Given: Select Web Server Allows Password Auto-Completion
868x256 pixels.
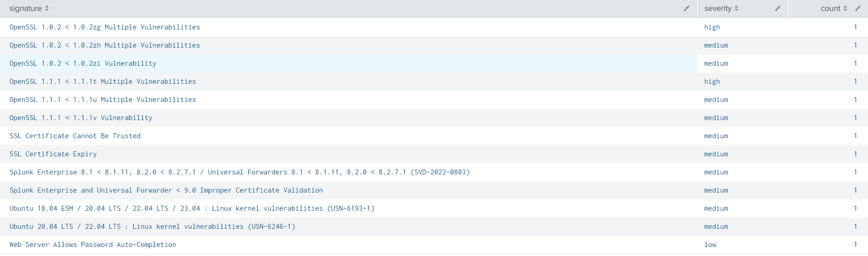Looking at the screenshot, I should pyautogui.click(x=93, y=245).
